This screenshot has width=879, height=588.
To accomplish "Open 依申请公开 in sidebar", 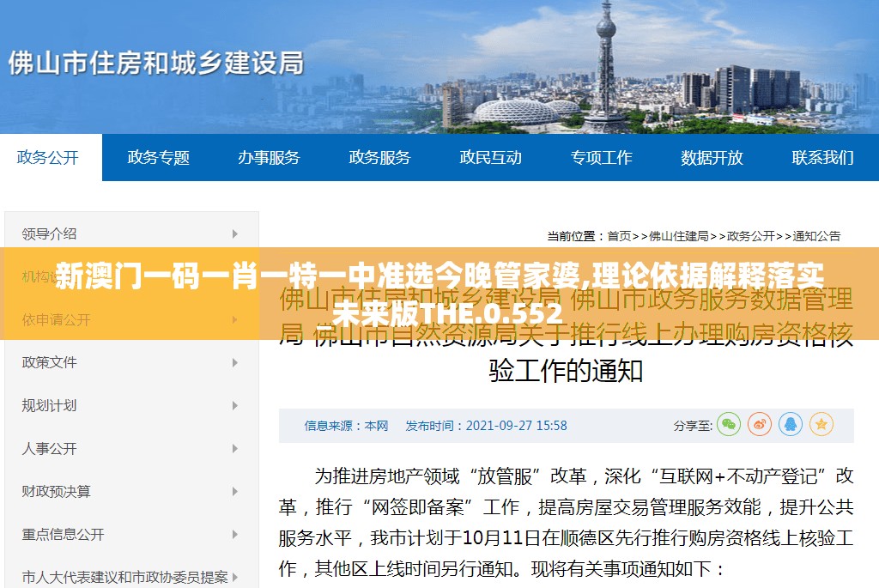I will pos(56,319).
